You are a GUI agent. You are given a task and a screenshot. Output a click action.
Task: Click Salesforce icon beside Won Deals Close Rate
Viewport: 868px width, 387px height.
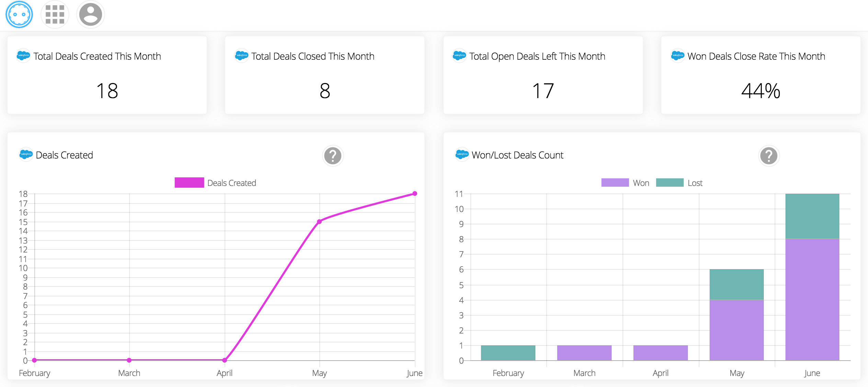pyautogui.click(x=678, y=56)
